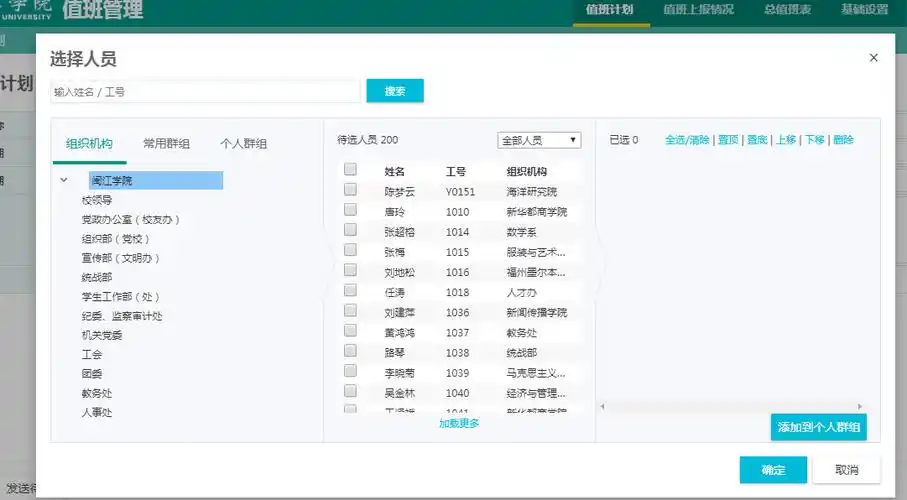Screen dimensions: 907x500
Task: Select 人事处 tree item
Action: pyautogui.click(x=97, y=413)
